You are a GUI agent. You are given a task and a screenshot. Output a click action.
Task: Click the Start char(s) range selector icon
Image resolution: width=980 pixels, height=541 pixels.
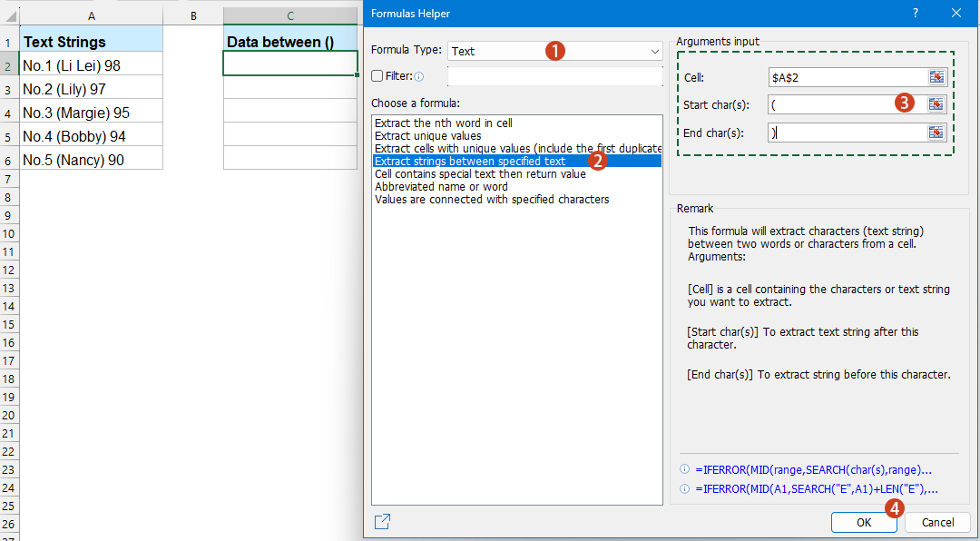[936, 104]
